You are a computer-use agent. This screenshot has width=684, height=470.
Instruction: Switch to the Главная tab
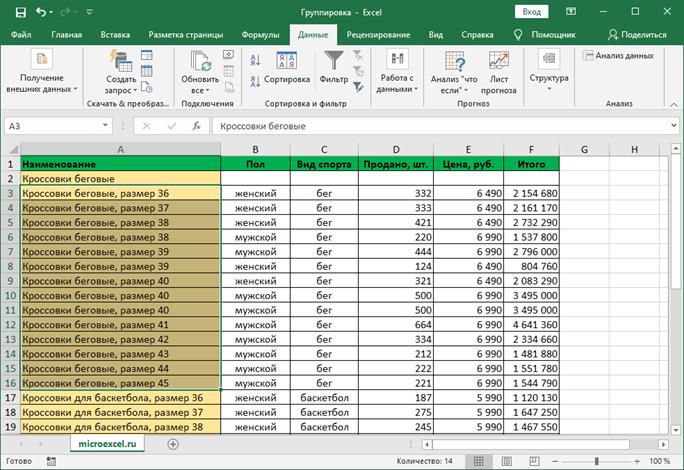[66, 34]
